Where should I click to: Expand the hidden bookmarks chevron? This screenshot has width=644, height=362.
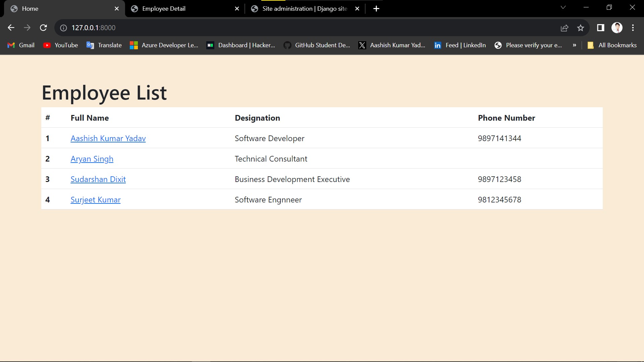574,45
